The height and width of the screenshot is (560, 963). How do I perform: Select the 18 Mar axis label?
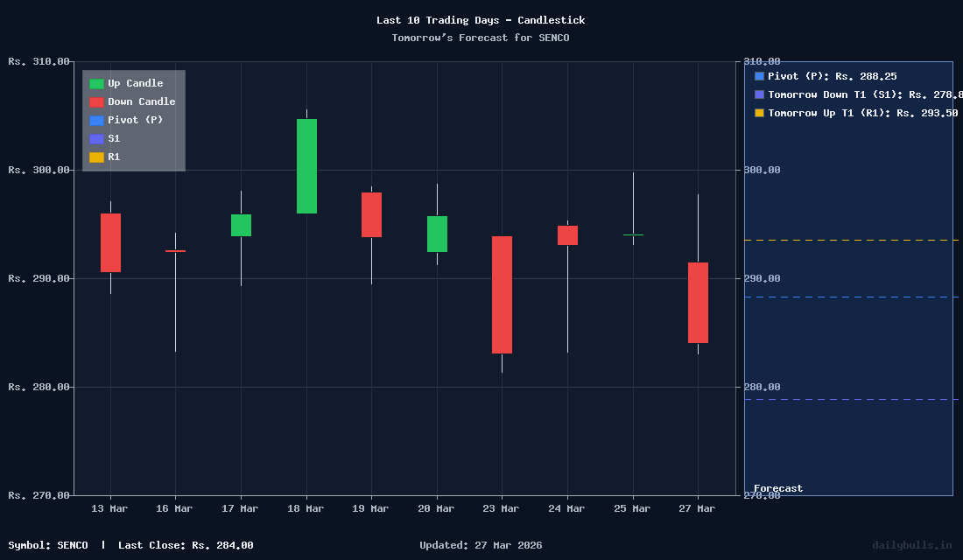coord(305,508)
